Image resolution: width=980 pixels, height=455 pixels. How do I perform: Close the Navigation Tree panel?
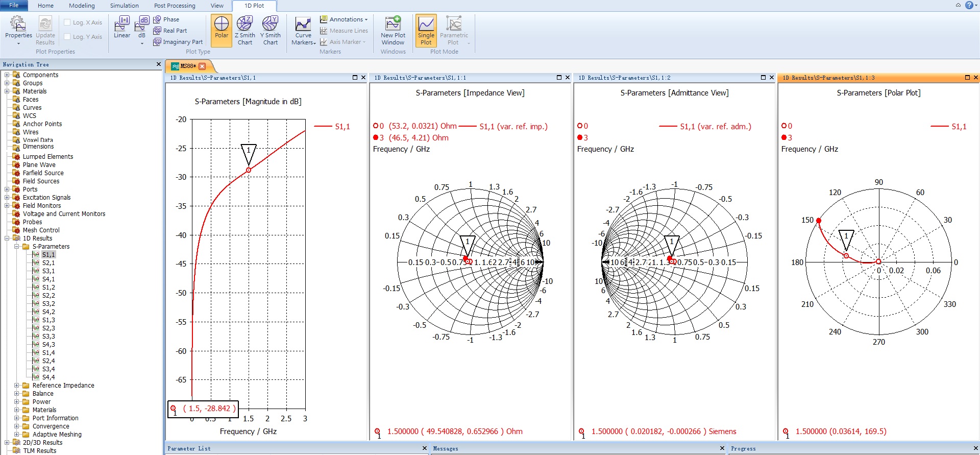pyautogui.click(x=158, y=64)
